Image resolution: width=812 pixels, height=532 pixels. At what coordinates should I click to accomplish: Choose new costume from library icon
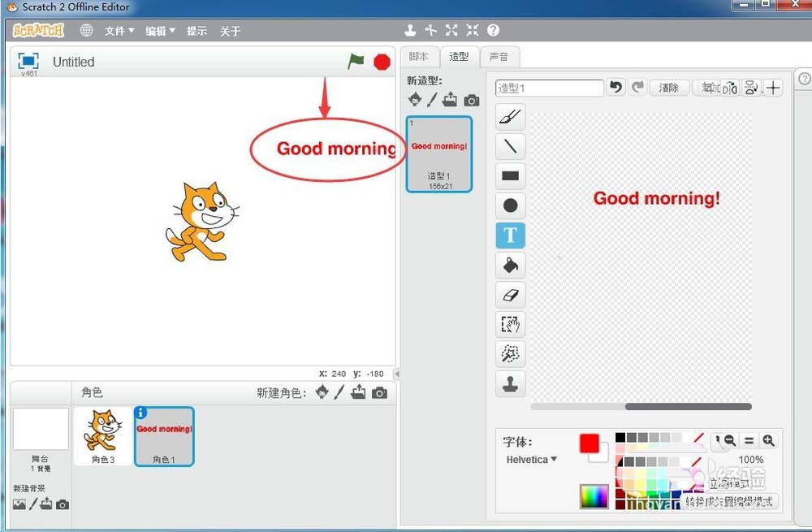(415, 99)
